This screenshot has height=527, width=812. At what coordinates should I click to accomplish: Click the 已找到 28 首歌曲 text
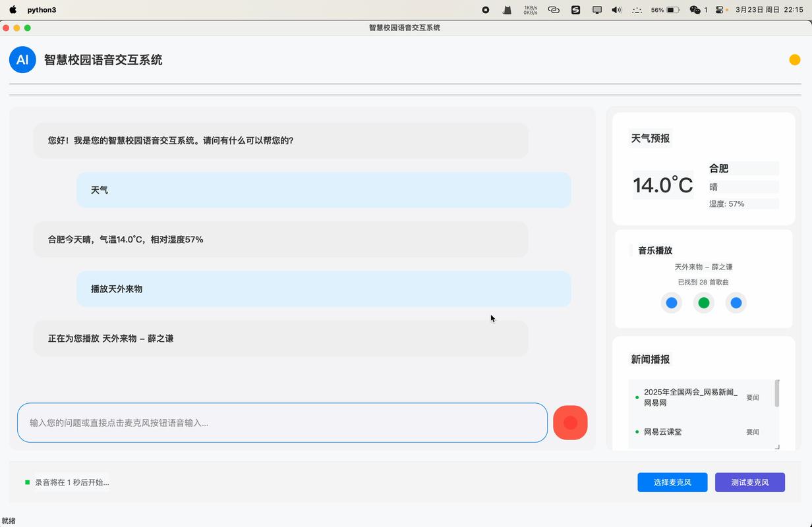[x=704, y=282]
